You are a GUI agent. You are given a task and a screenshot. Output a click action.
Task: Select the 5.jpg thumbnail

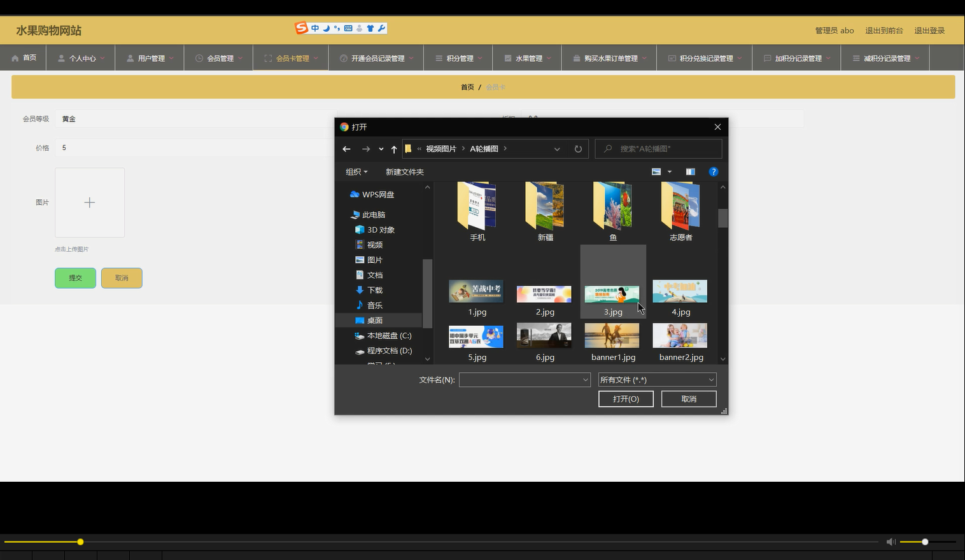[476, 337]
